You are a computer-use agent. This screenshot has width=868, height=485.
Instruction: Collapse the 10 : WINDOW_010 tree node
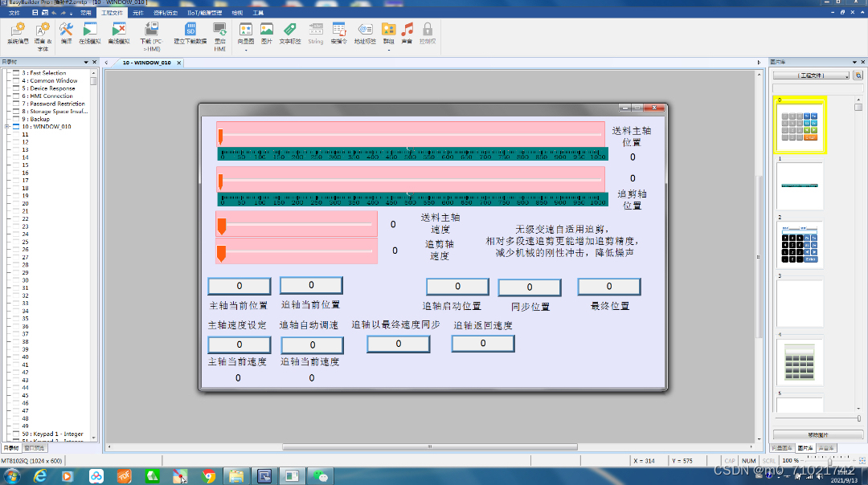pyautogui.click(x=7, y=127)
